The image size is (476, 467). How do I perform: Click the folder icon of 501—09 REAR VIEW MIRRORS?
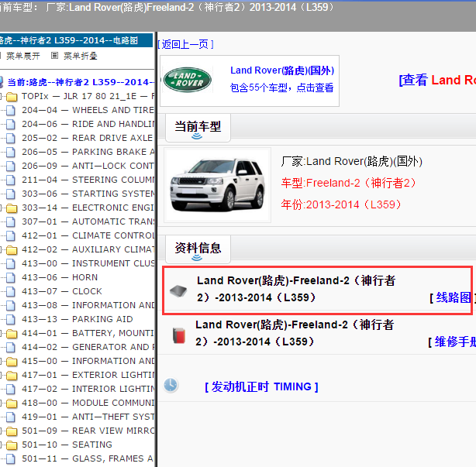[x=12, y=431]
